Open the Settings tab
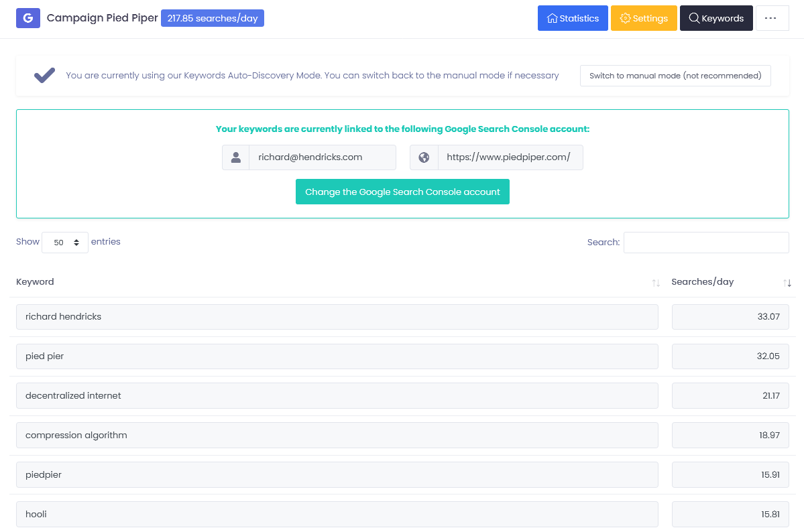 [x=644, y=19]
